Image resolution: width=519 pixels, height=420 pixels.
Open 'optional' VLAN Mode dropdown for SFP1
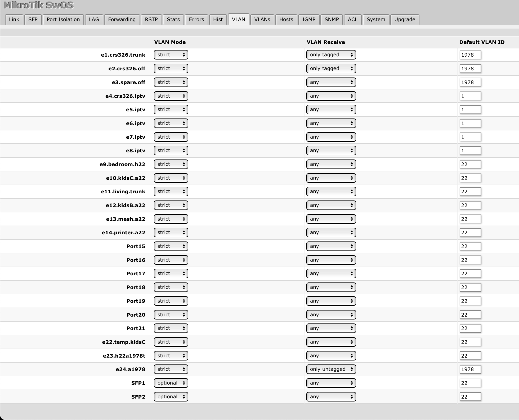pyautogui.click(x=171, y=383)
